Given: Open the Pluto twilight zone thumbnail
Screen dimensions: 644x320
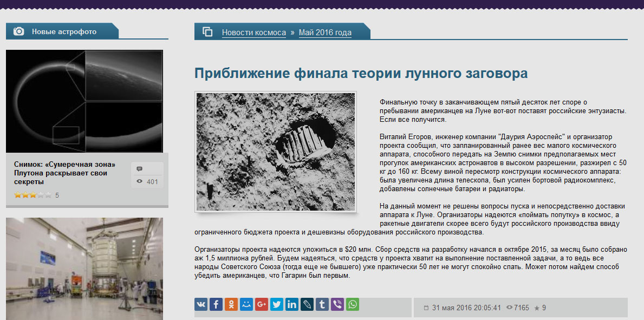Looking at the screenshot, I should 84,101.
